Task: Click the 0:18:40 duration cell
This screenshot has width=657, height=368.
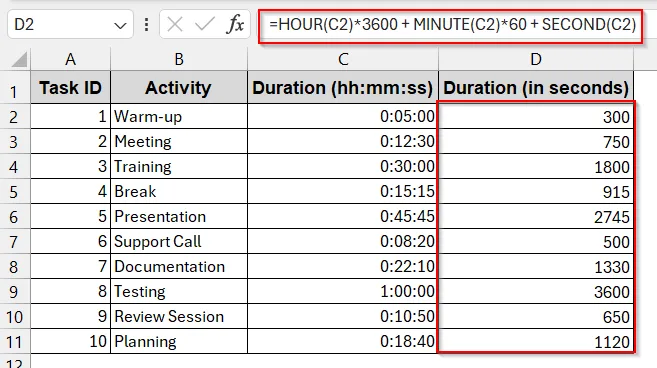Action: 343,342
